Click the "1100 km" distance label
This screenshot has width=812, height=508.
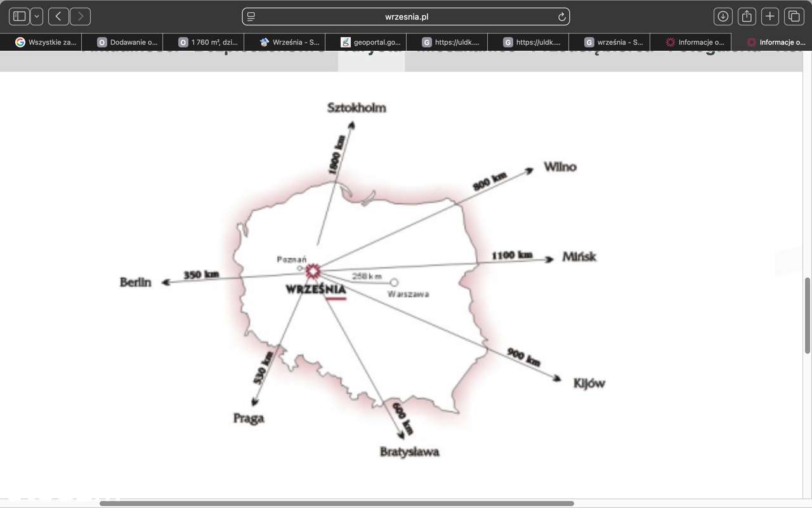[x=512, y=255]
